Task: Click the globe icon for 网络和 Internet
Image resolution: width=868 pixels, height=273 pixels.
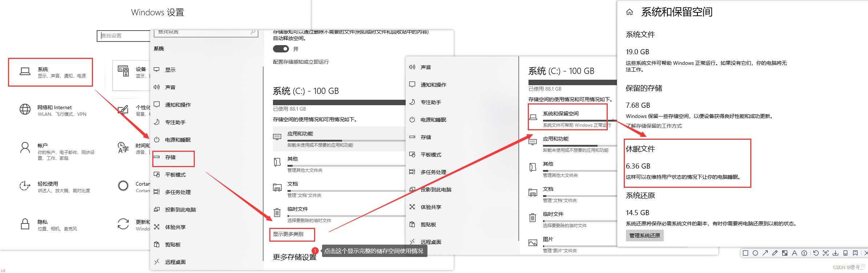Action: coord(25,109)
